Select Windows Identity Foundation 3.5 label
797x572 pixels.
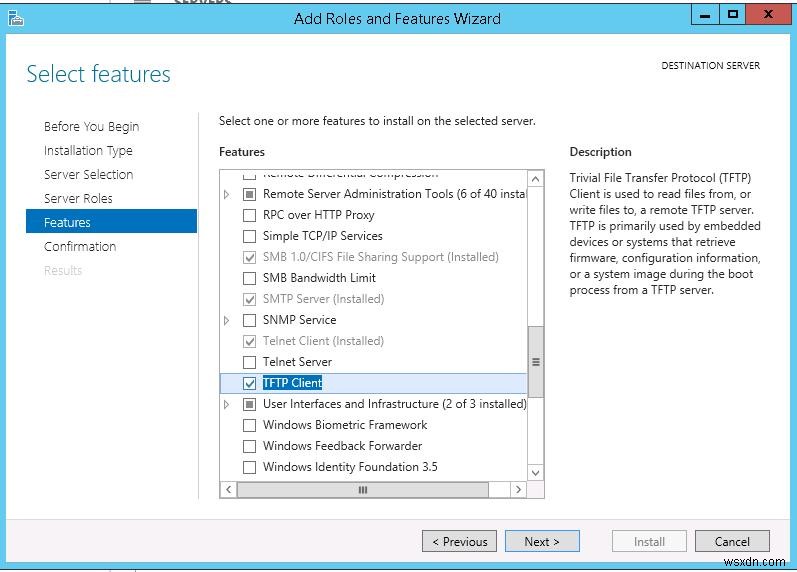click(x=350, y=467)
